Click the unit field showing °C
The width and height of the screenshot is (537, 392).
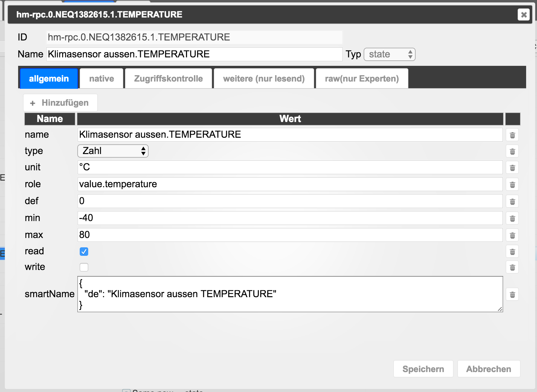[x=290, y=167]
